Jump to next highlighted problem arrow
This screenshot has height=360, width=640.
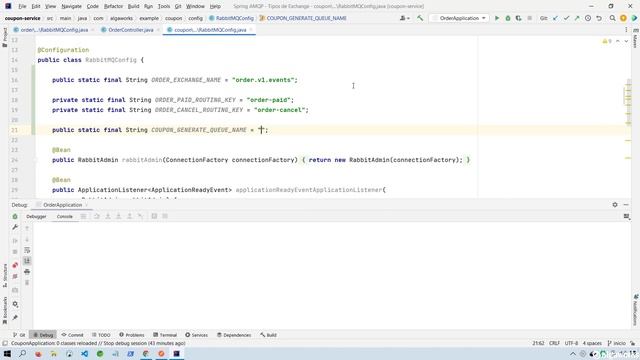626,41
